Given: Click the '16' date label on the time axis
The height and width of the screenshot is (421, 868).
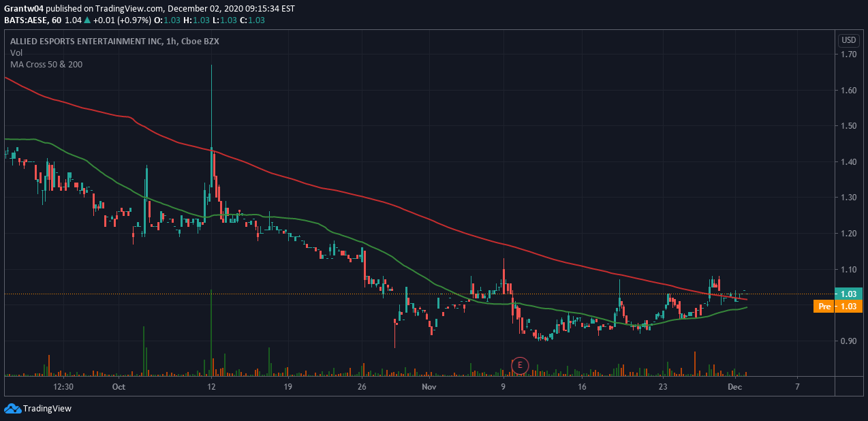Looking at the screenshot, I should pyautogui.click(x=582, y=387).
